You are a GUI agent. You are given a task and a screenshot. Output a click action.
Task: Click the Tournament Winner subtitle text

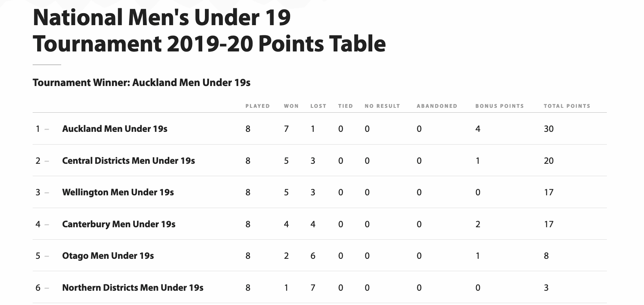click(x=141, y=83)
